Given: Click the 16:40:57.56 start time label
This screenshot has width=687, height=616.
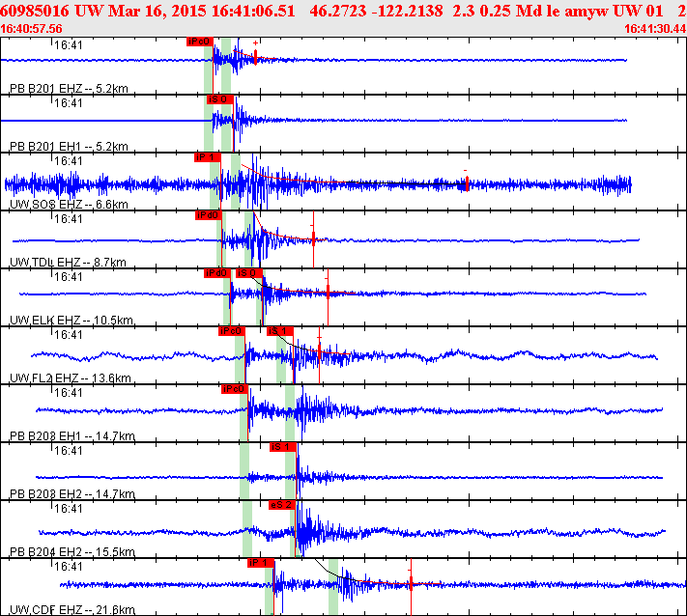Looking at the screenshot, I should click(x=31, y=29).
